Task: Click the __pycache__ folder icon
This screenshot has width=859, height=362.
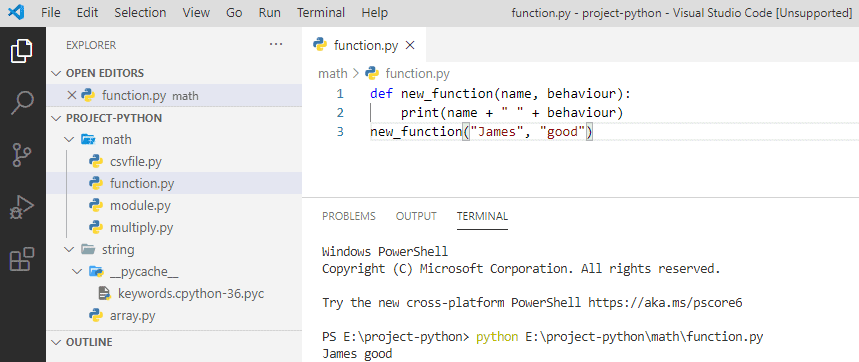Action: [x=96, y=272]
